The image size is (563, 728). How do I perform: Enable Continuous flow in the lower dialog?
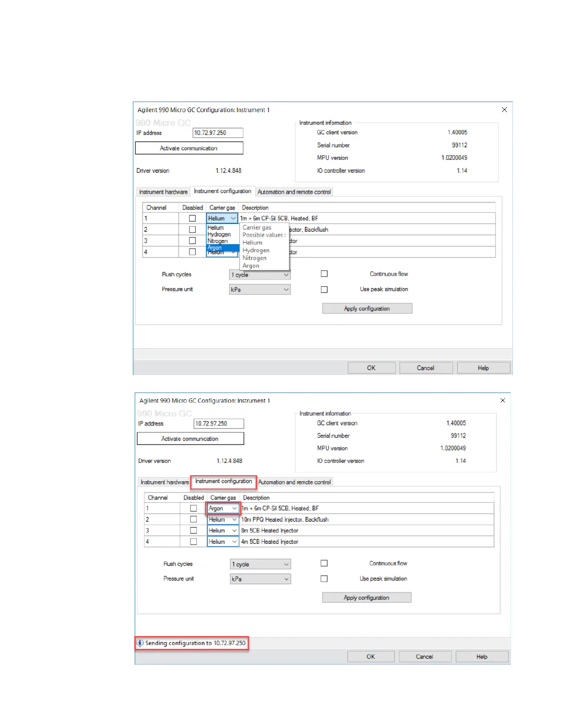324,563
